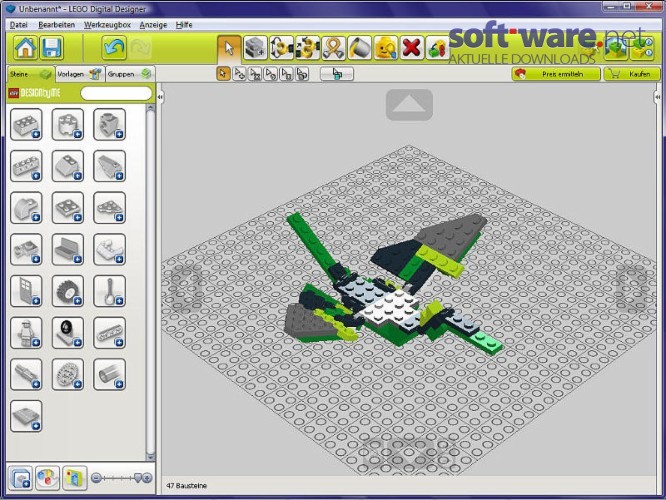The height and width of the screenshot is (500, 666).
Task: Go to the Home start screen icon
Action: tap(25, 48)
